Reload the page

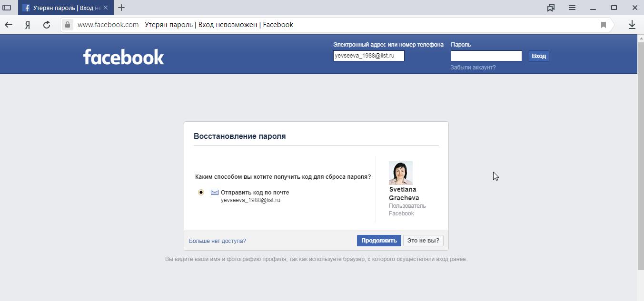coord(47,25)
